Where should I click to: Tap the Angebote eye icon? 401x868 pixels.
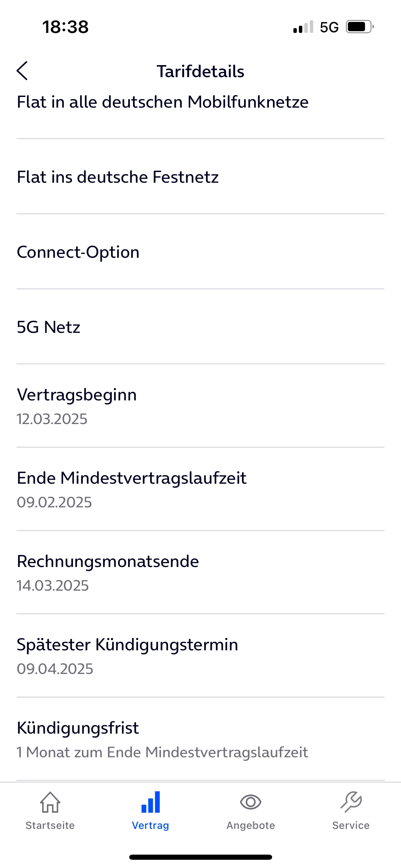251,802
